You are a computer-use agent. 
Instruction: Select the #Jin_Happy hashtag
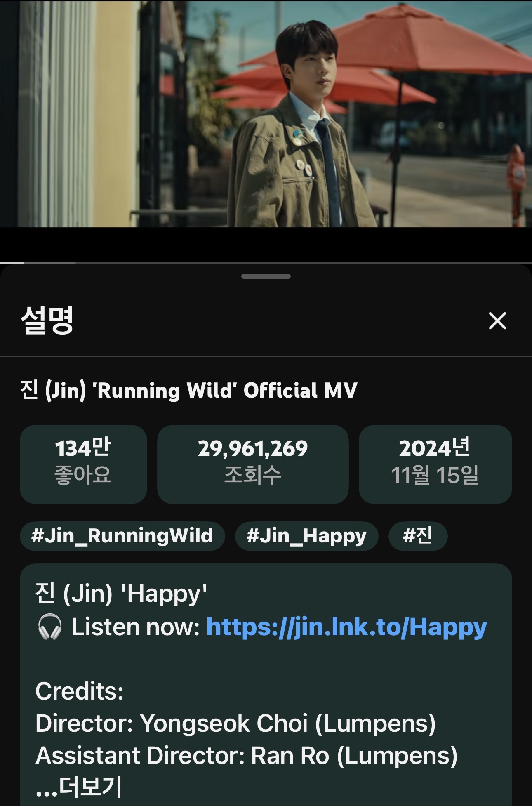click(306, 536)
